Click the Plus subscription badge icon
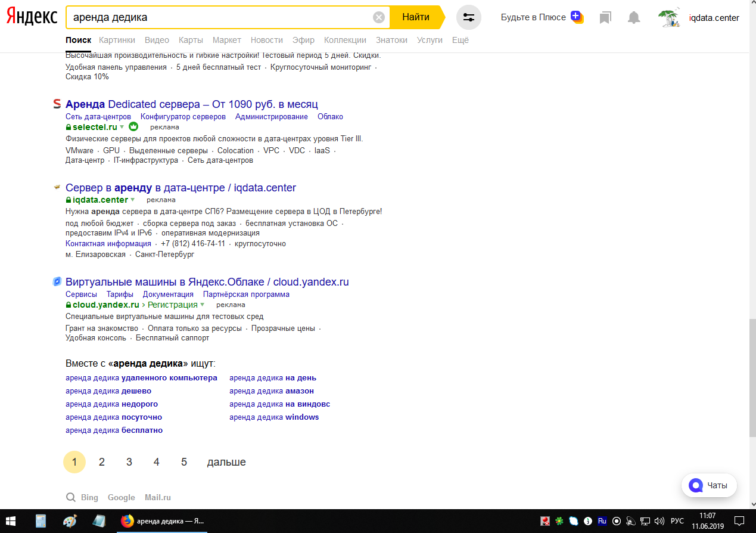This screenshot has width=756, height=533. tap(576, 17)
